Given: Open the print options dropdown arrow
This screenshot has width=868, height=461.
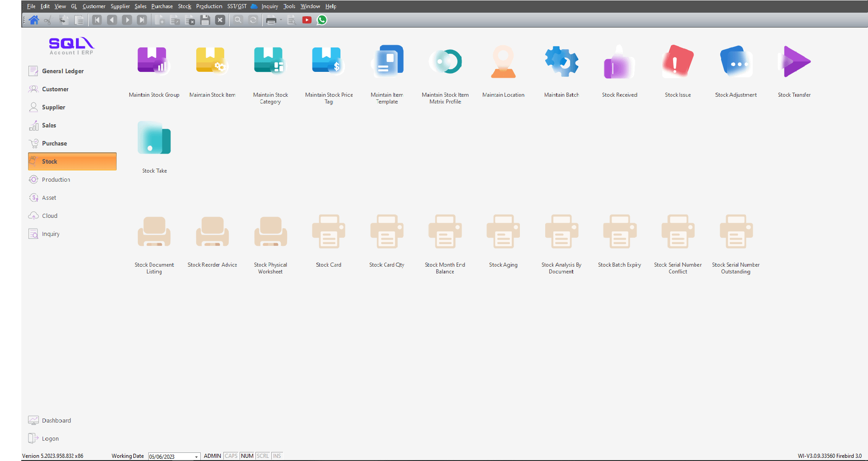Looking at the screenshot, I should tap(281, 20).
